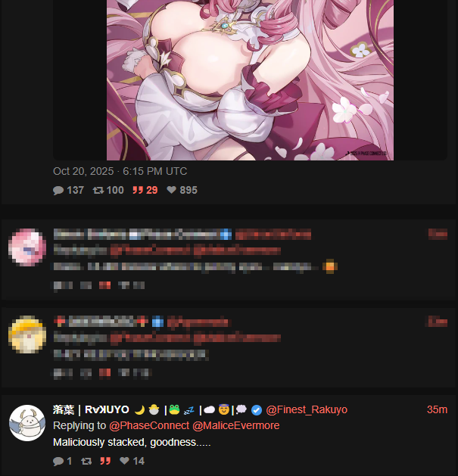Click reply icon on Rakuyo's comment

tap(58, 461)
